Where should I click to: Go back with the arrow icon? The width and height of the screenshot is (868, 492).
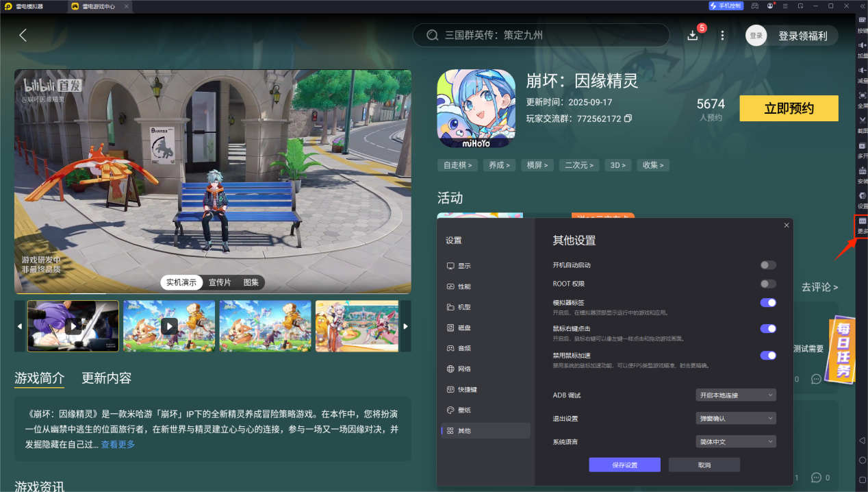point(23,35)
